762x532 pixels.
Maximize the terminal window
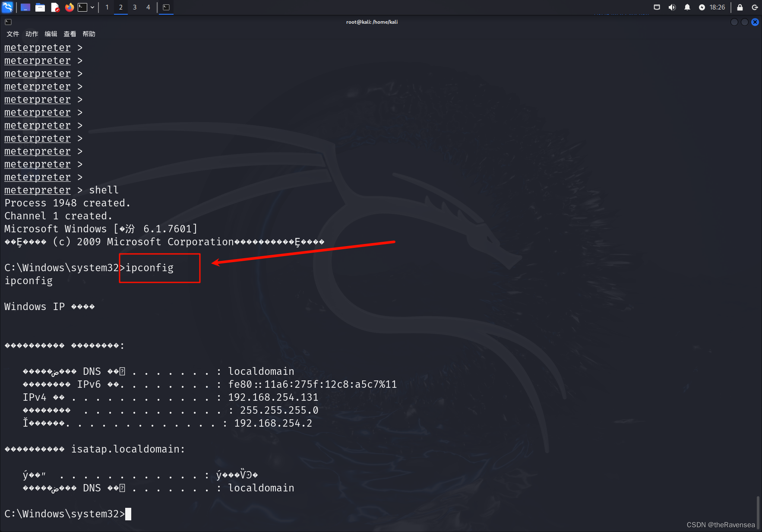745,22
